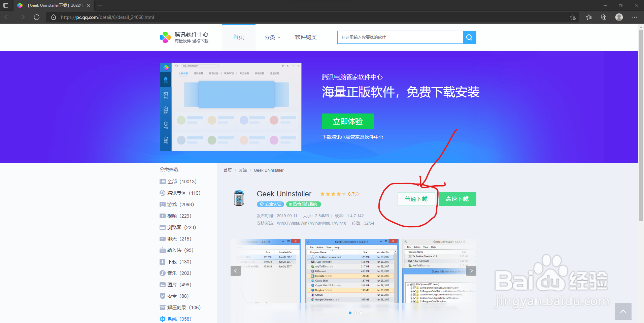Click the green 高速下载 button
This screenshot has width=644, height=323.
pos(457,199)
